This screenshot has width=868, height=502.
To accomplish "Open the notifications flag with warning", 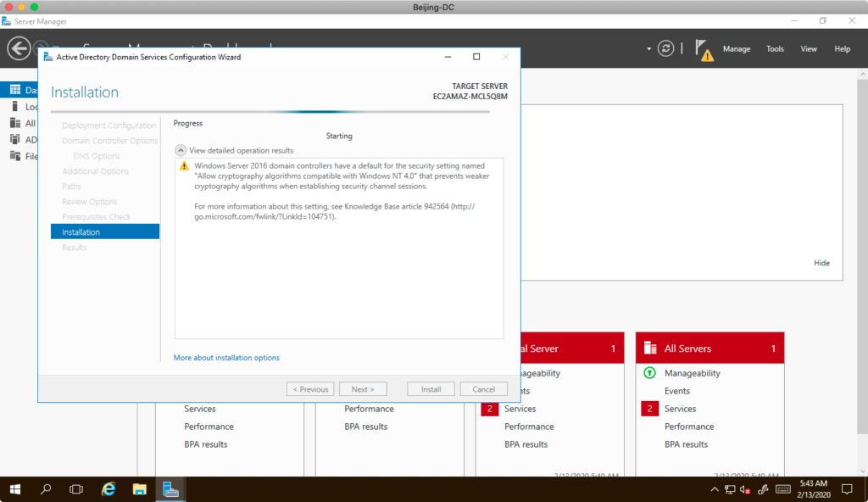I will (703, 49).
